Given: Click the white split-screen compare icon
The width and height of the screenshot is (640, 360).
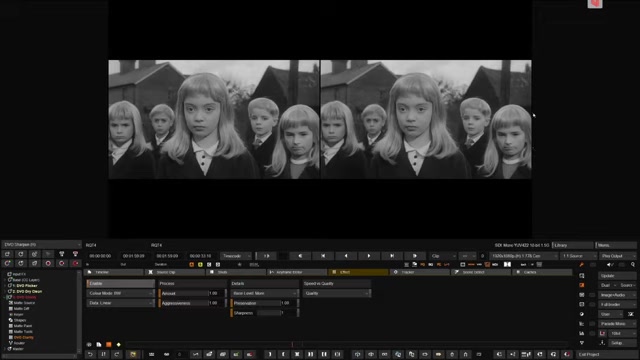Looking at the screenshot, I should pos(507,264).
